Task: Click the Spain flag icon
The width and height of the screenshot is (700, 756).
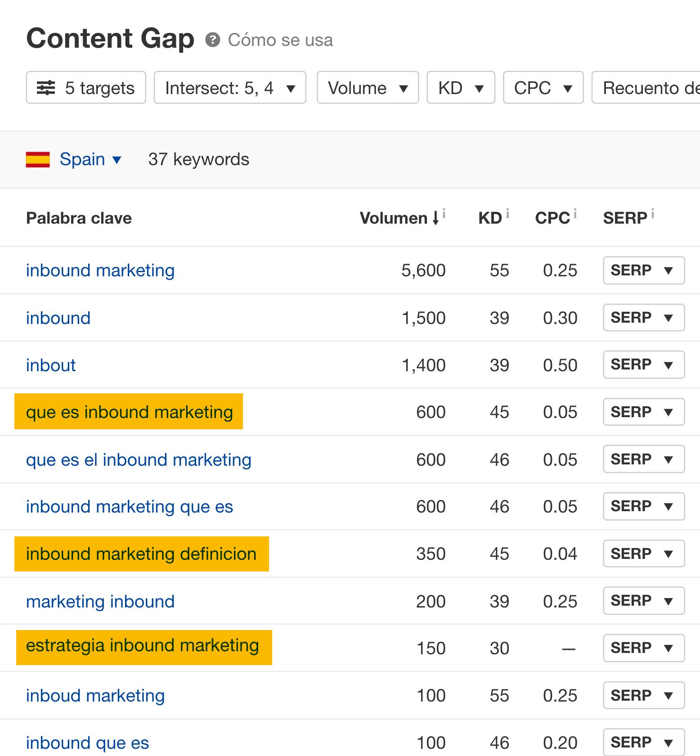Action: pyautogui.click(x=38, y=159)
